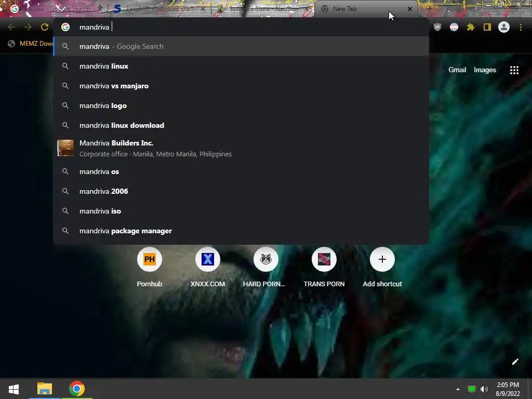Open the striped flag extension icon
This screenshot has width=532, height=399.
[x=454, y=27]
